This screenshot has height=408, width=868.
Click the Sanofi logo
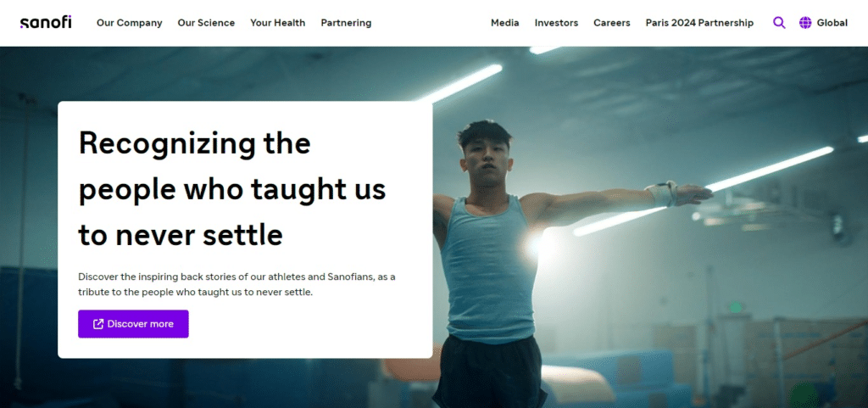point(46,23)
